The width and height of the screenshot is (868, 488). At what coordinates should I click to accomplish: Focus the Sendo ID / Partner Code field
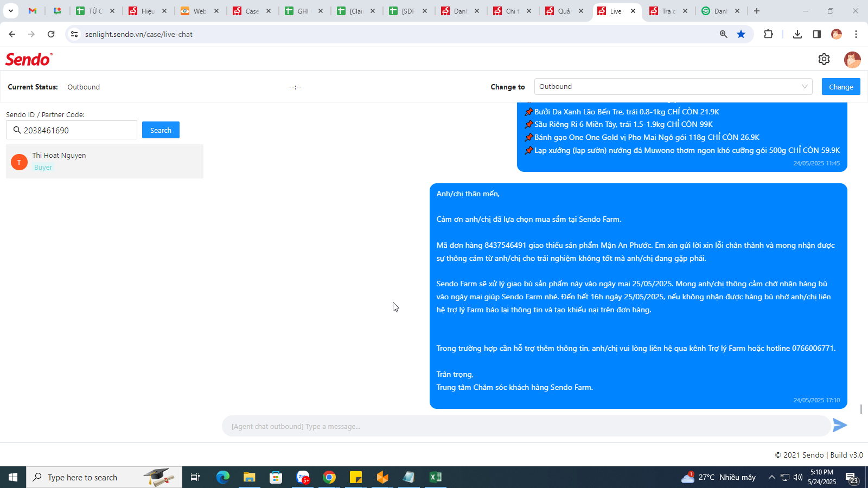click(72, 130)
